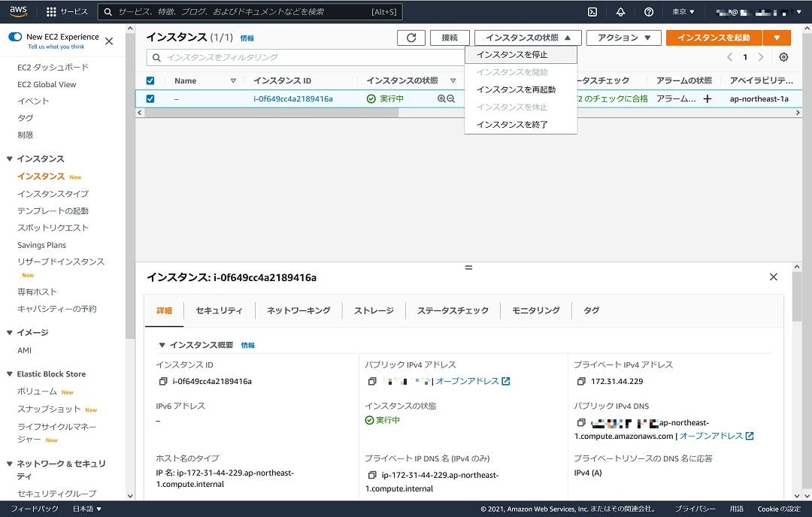
Task: Grab the details panel resize handle
Action: coord(468,268)
